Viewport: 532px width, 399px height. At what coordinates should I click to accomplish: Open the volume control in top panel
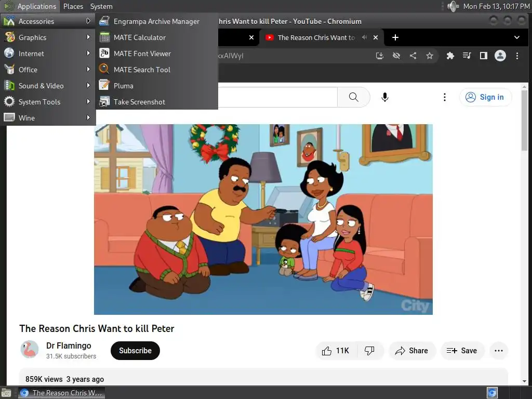453,6
